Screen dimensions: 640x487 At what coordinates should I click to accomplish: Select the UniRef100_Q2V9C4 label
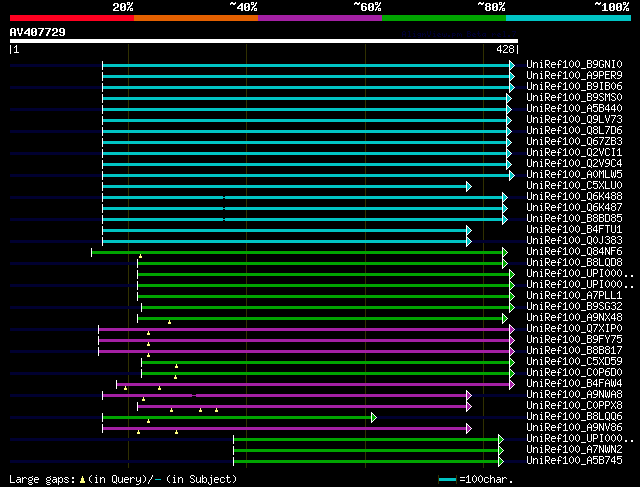[x=574, y=164]
